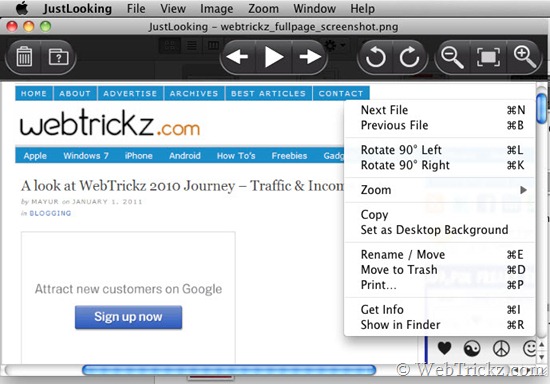Rotate image counterclockwise using toolbar icon
The height and width of the screenshot is (384, 550).
375,57
